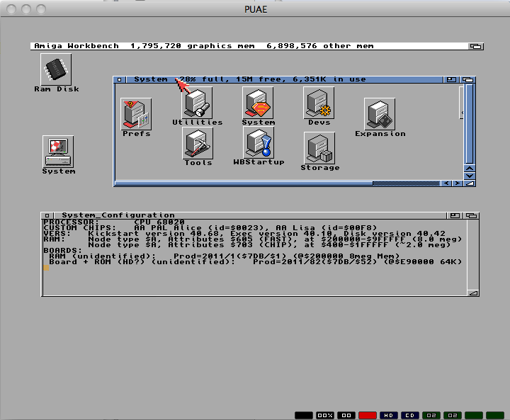Click the System window scroll-down arrow
510x420 pixels.
pyautogui.click(x=469, y=176)
